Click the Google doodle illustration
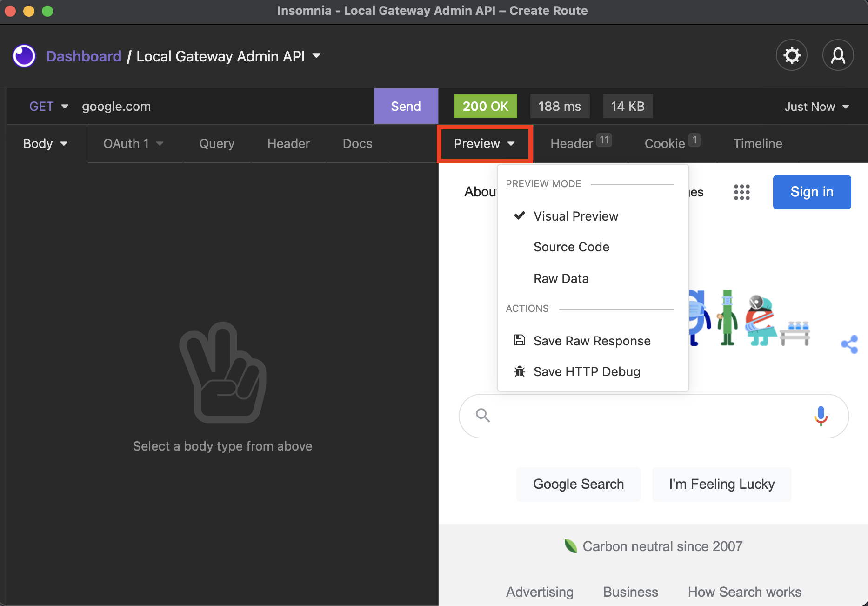868x606 pixels. [749, 319]
